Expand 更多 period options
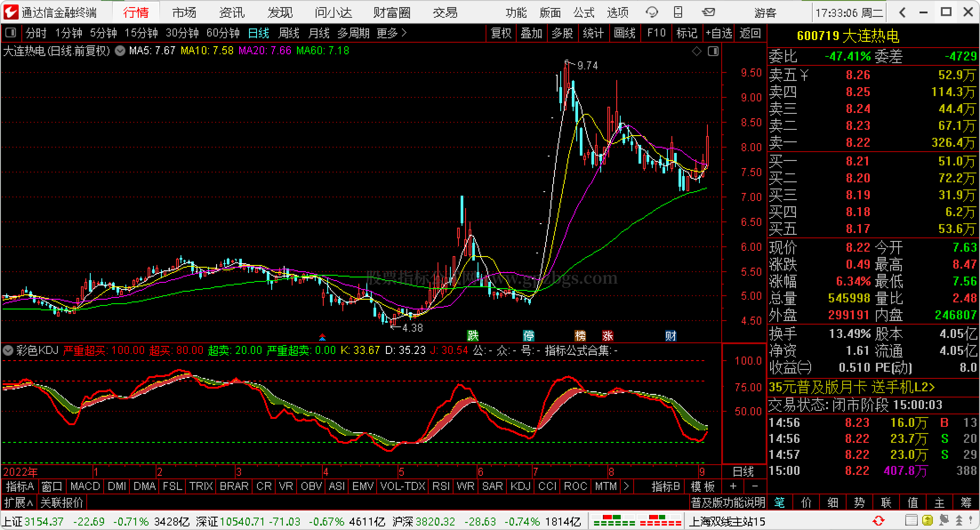 (391, 33)
